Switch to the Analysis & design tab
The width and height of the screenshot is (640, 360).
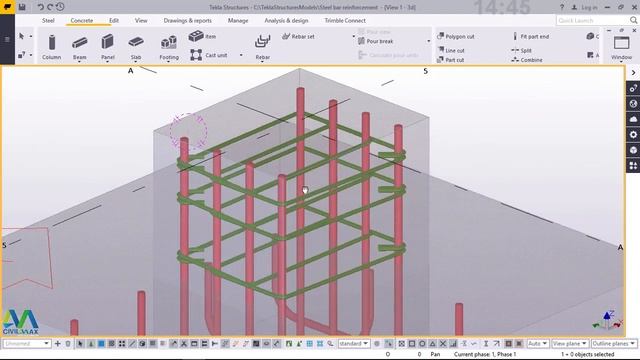[286, 20]
